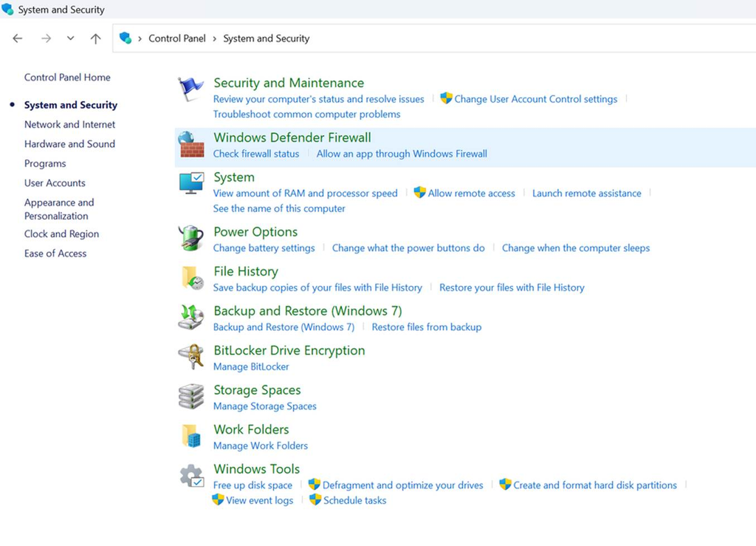This screenshot has width=756, height=546.
Task: Click Check firewall status
Action: click(256, 154)
